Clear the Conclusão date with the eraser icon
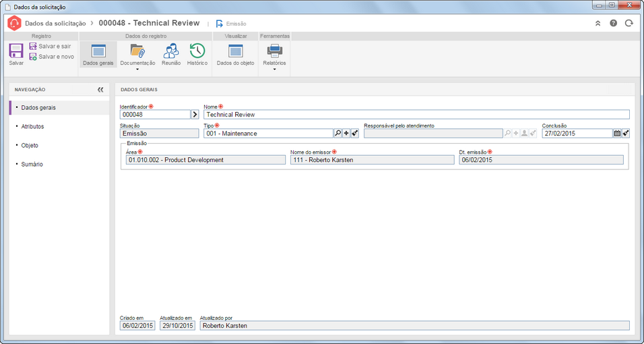Image resolution: width=644 pixels, height=344 pixels. click(626, 134)
